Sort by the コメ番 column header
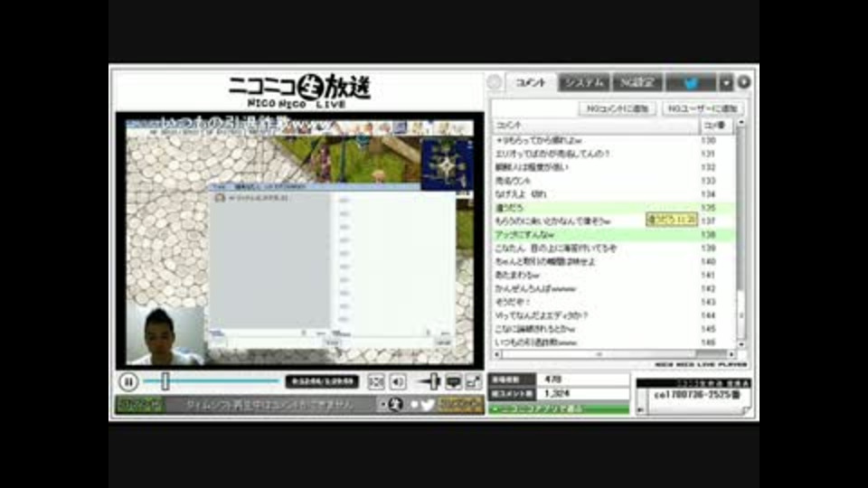868x488 pixels. click(x=716, y=126)
